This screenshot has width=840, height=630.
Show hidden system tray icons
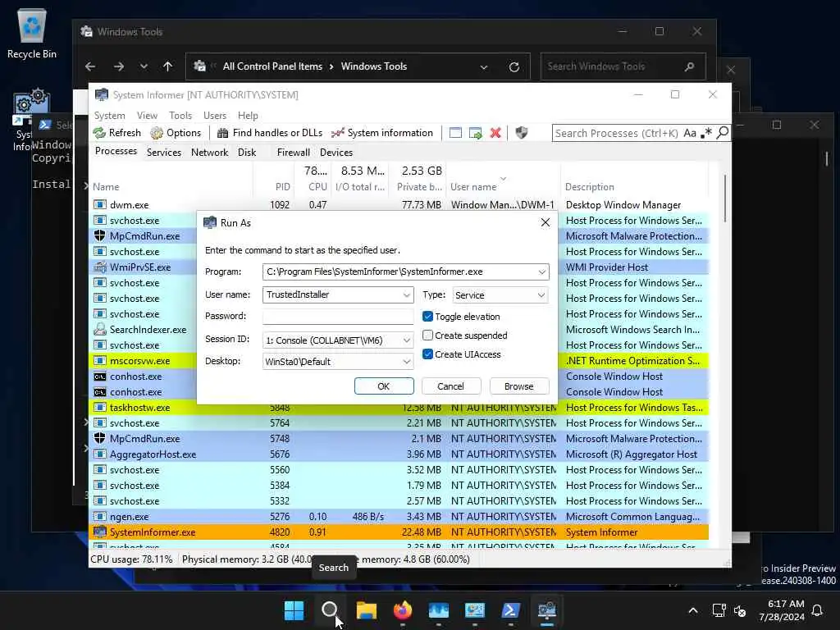pos(692,610)
